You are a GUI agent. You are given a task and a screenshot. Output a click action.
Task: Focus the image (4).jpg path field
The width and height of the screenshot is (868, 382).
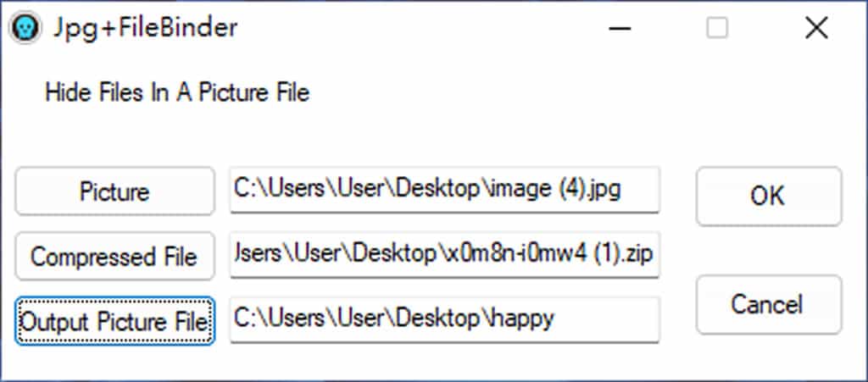[x=444, y=190]
